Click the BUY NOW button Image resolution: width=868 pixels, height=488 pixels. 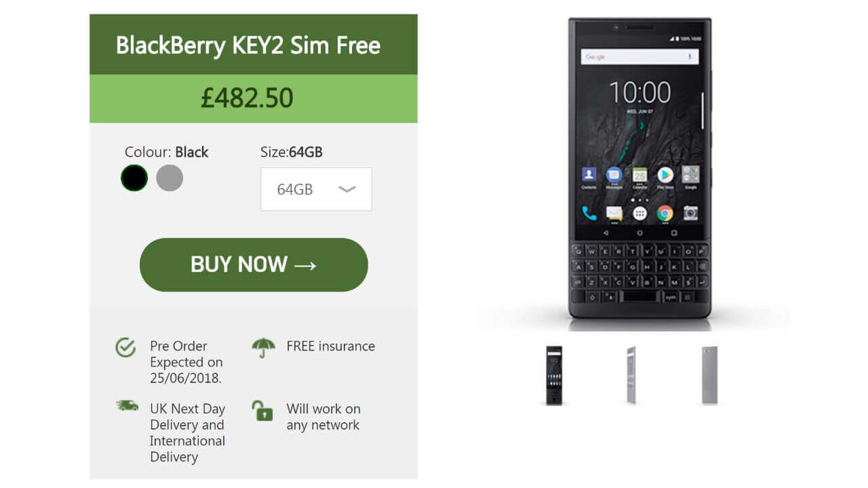coord(254,264)
